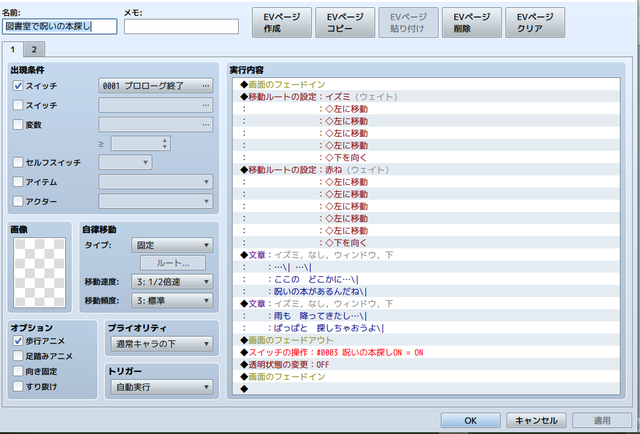Open the アクター dropdown
Viewport: 640px width, 434px height.
point(156,201)
